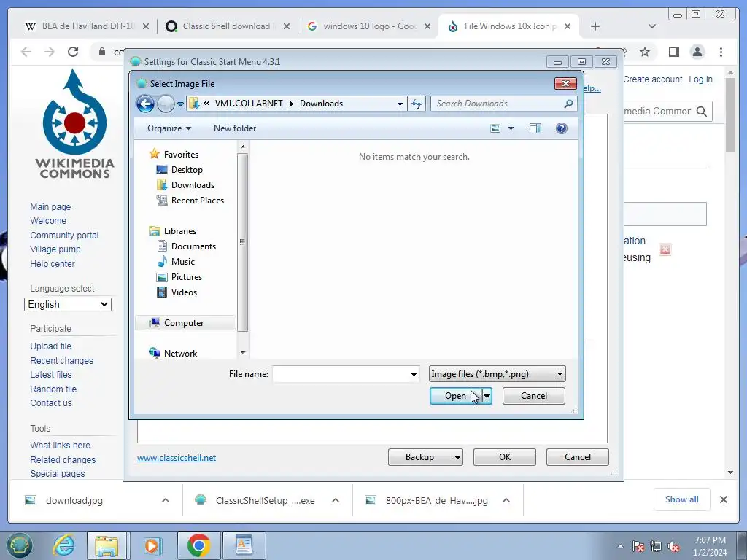
Task: Click the volume icon in system tray
Action: pyautogui.click(x=673, y=547)
